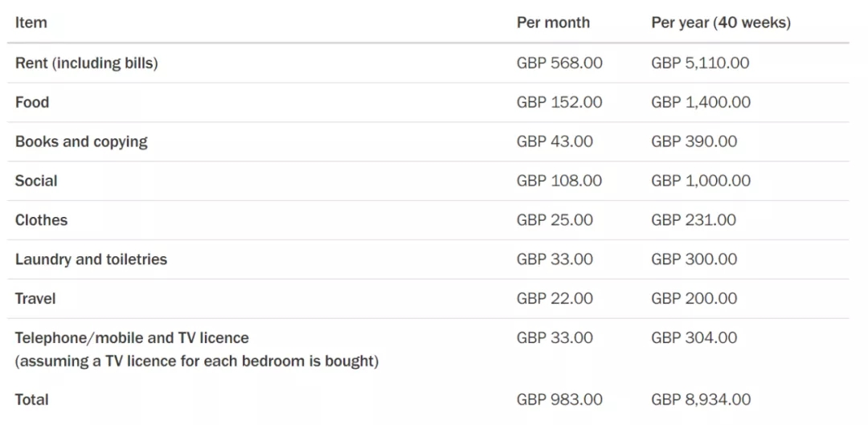Click the 'Per month' column header
The height and width of the screenshot is (425, 868).
[553, 22]
